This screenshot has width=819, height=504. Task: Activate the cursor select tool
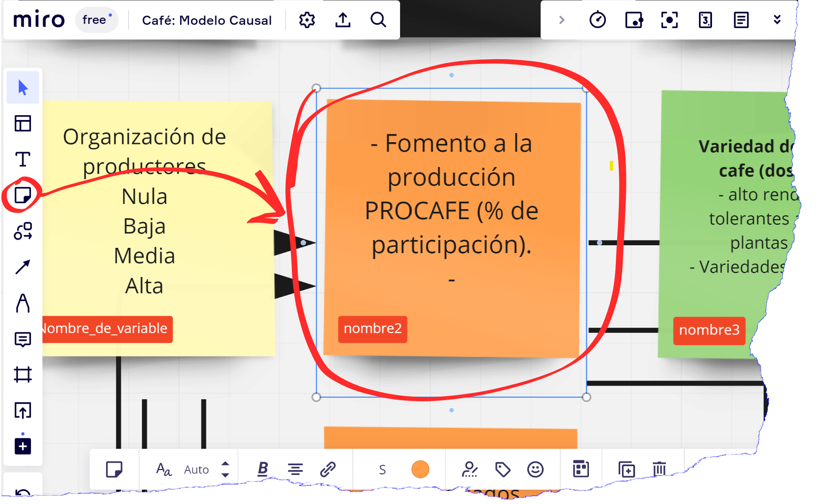click(x=23, y=88)
